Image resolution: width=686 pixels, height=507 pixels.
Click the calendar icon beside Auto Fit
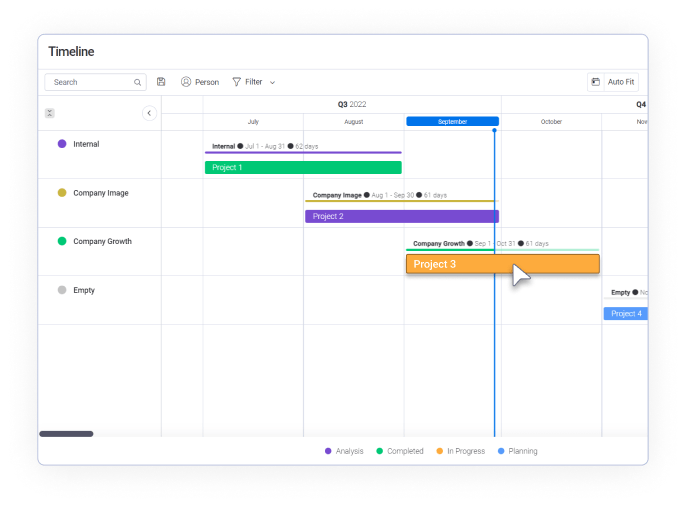point(595,82)
